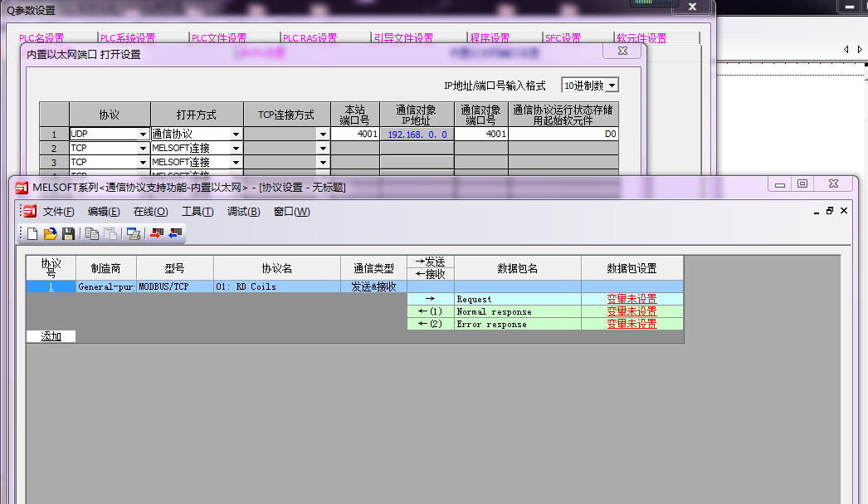Click the Save floppy disk icon
Viewport: 868px width, 504px height.
pos(68,234)
